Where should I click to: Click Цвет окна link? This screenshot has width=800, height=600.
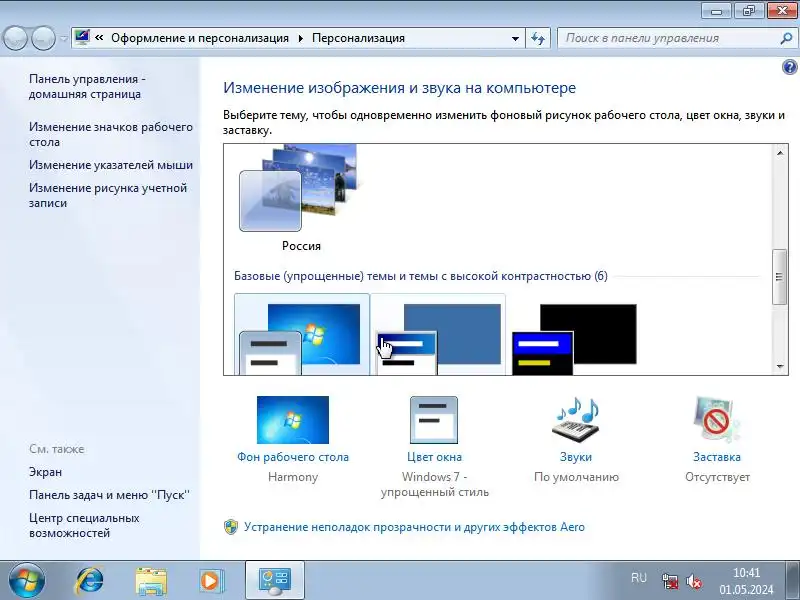434,457
